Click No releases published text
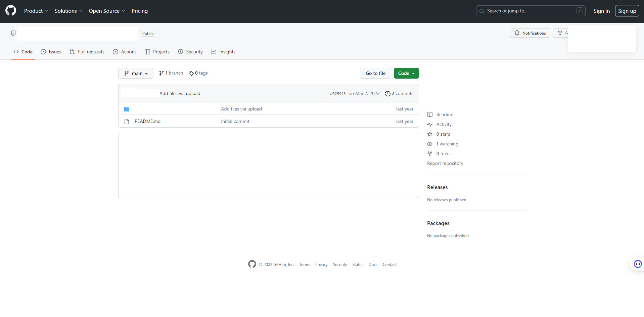The width and height of the screenshot is (644, 317). tap(447, 200)
